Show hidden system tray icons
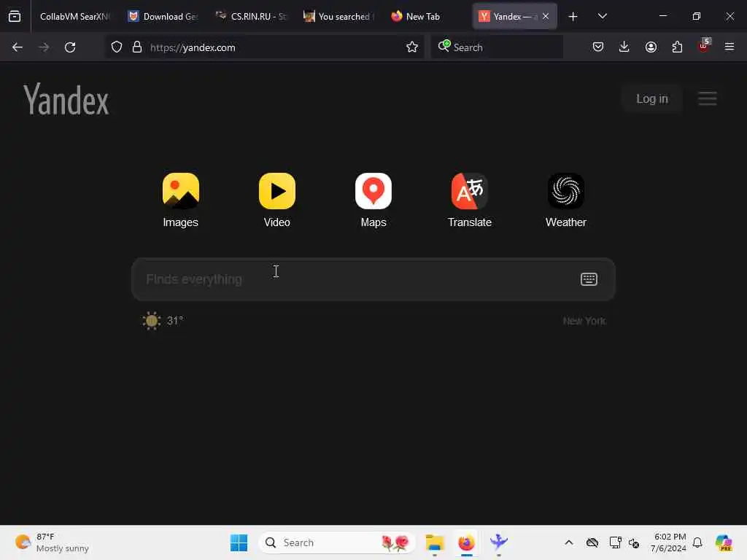The width and height of the screenshot is (747, 560). point(569,542)
